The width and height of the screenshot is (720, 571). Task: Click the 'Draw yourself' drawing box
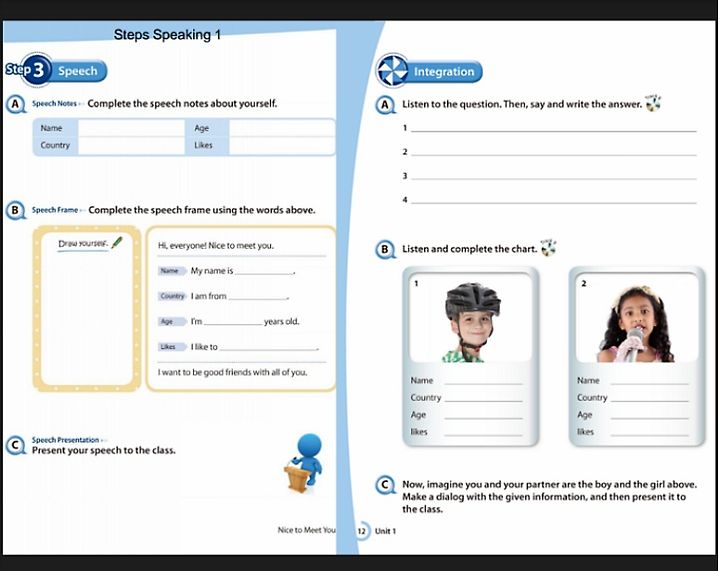(x=87, y=309)
